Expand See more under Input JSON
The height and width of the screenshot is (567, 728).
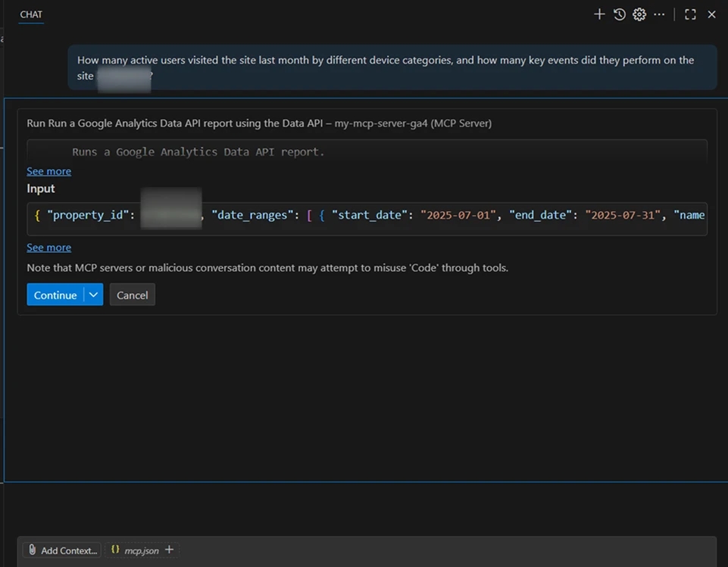pyautogui.click(x=48, y=248)
